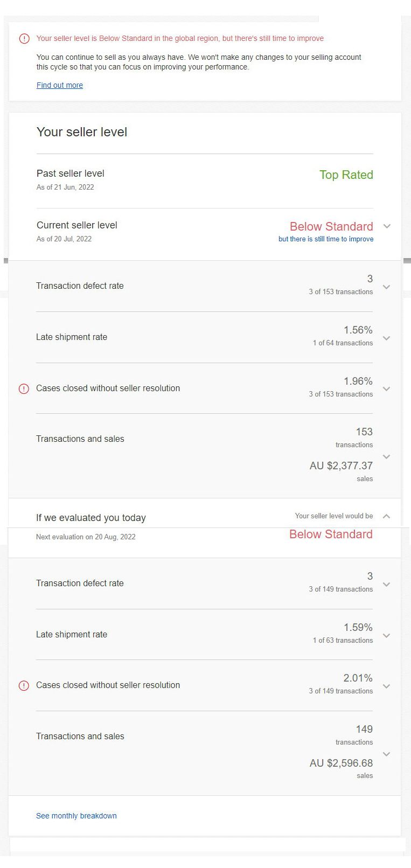Collapse the 'If we evaluated you today' section

[386, 516]
